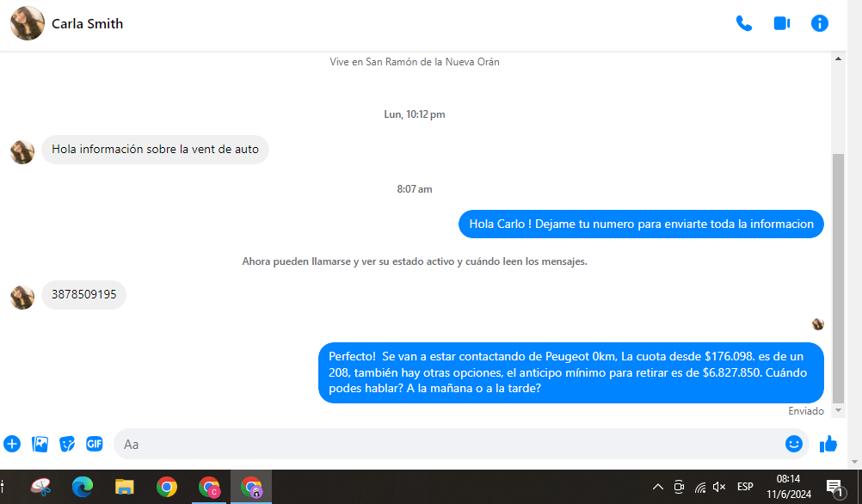The height and width of the screenshot is (504, 862).
Task: Choose a sticker to send
Action: tap(67, 444)
